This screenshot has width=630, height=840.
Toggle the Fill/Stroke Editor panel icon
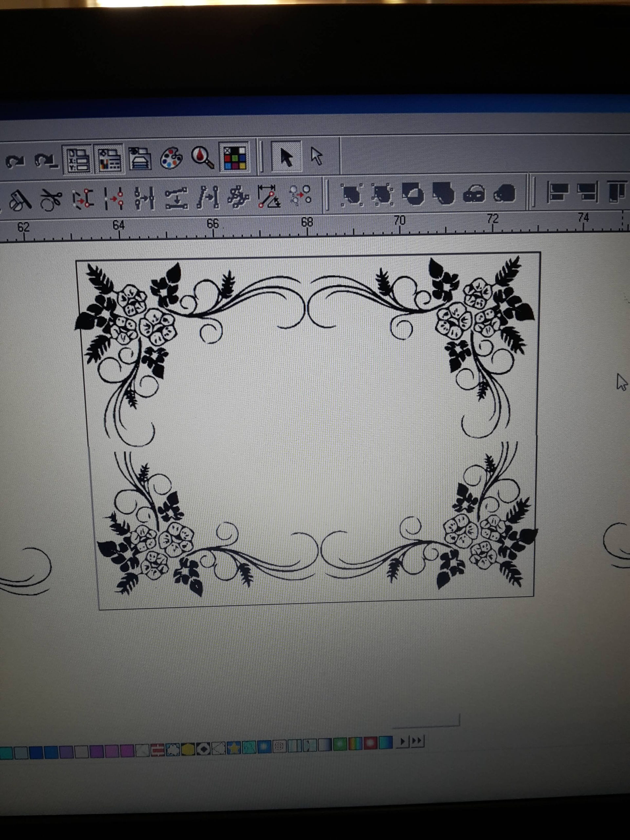coord(109,158)
